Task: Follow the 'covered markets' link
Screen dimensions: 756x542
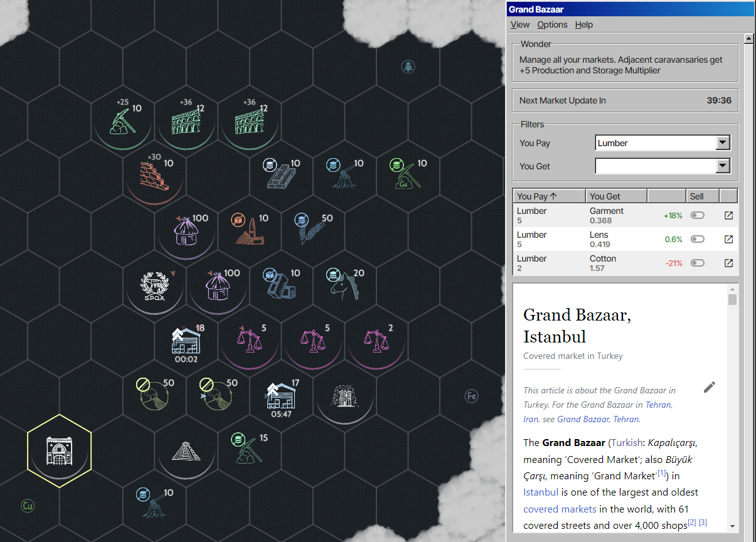Action: click(560, 509)
